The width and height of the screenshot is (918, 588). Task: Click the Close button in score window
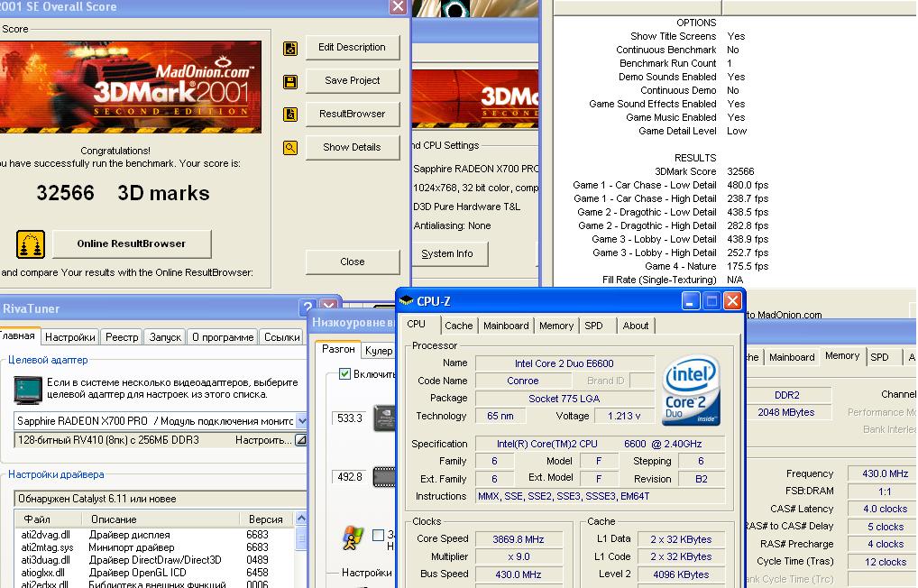tap(352, 262)
